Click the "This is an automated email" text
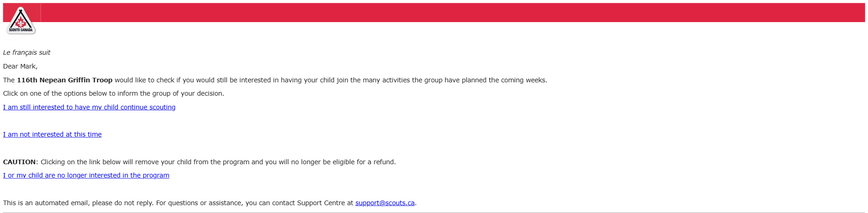 click(46, 203)
